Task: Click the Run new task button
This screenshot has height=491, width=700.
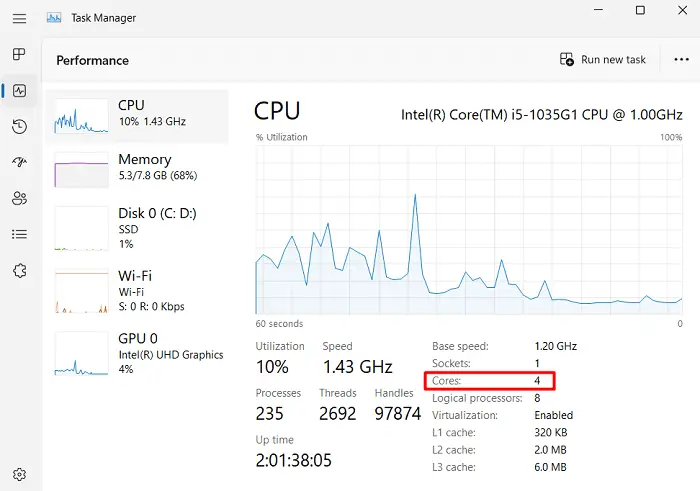Action: (x=603, y=60)
